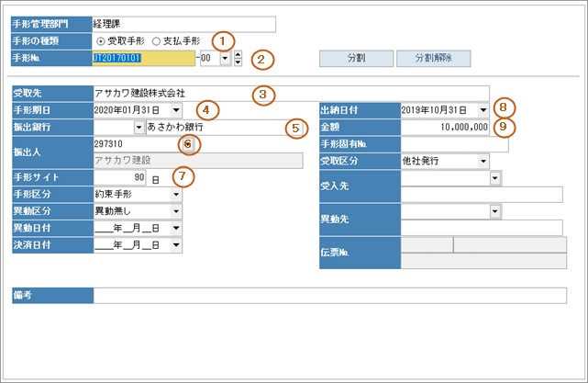Click the 金額 amount field
The image size is (588, 383).
click(446, 127)
